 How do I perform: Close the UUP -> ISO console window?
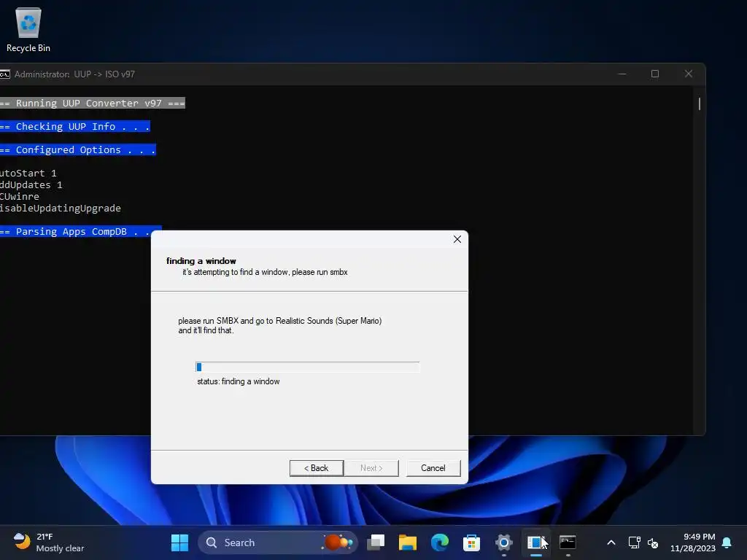point(689,74)
